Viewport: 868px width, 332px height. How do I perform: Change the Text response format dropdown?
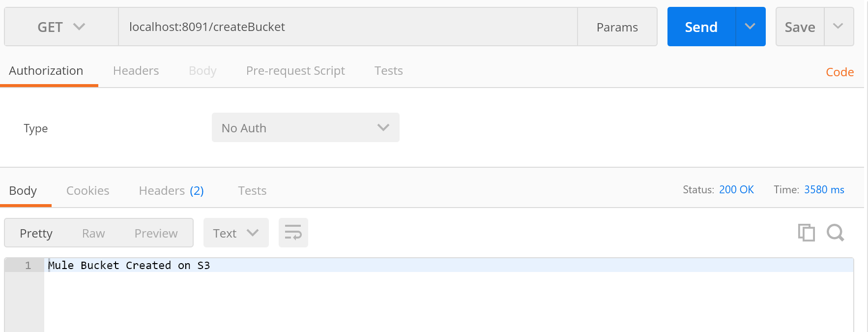tap(235, 233)
